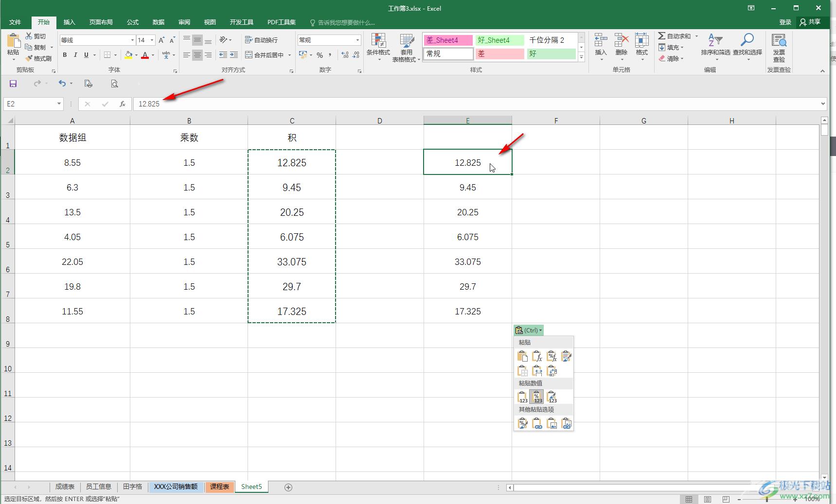This screenshot has height=504, width=836.
Task: Toggle Underline formatting
Action: 86,55
